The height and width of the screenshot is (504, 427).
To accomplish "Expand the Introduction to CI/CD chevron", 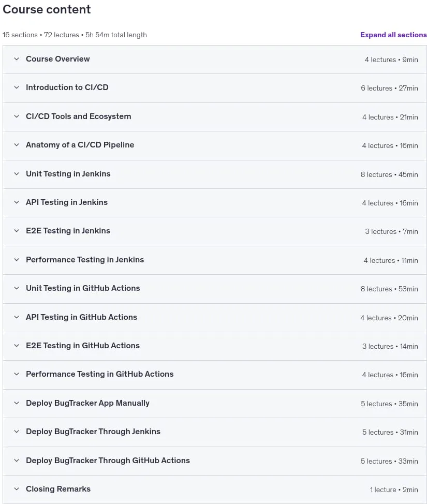I will (x=17, y=87).
